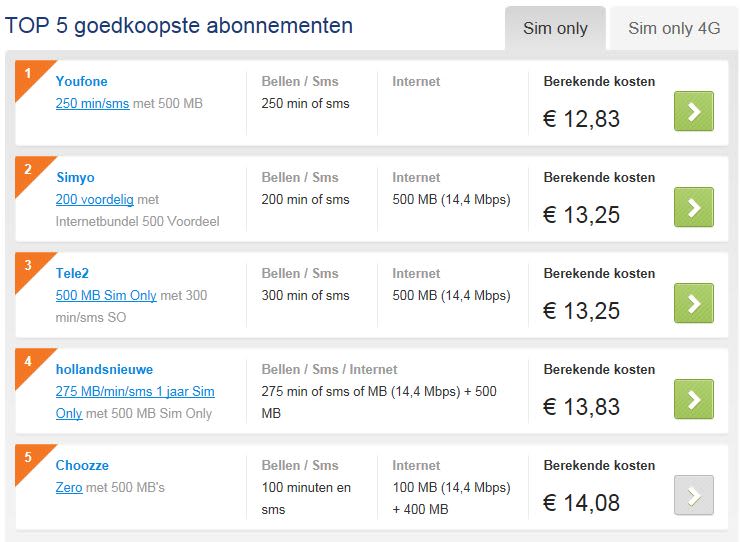
Task: Click green arrow button for Tele2 offer
Action: click(x=694, y=303)
